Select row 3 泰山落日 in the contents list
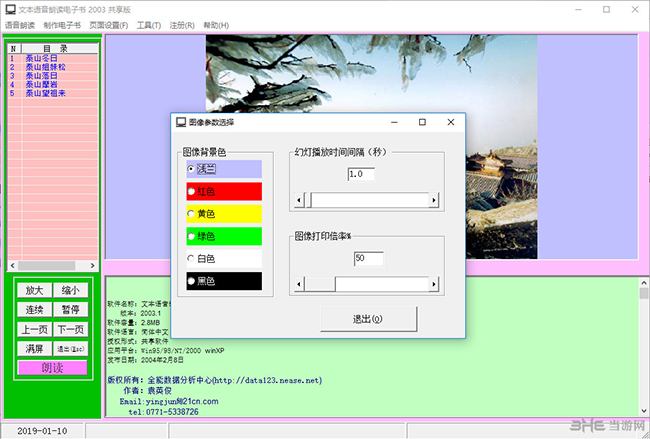 pos(53,75)
